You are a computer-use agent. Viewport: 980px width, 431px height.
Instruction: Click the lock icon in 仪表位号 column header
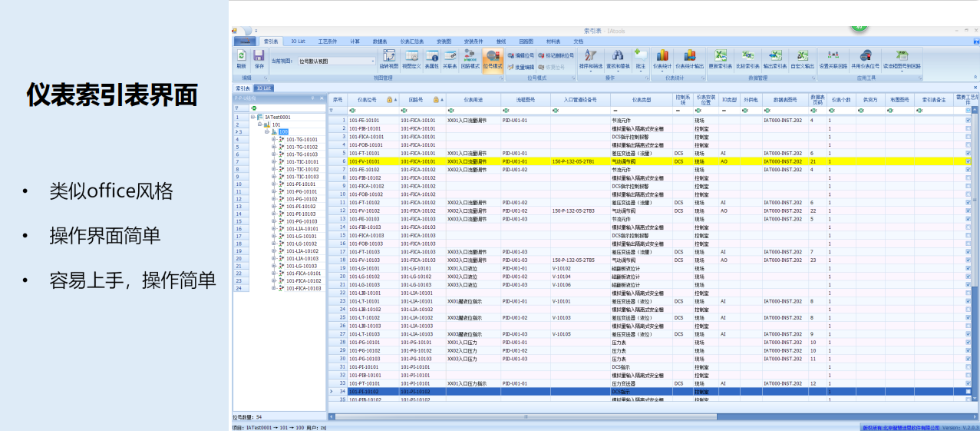pos(390,100)
